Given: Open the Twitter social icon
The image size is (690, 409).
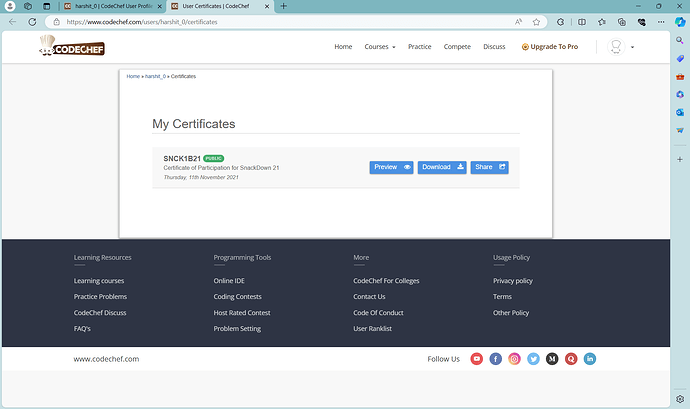Looking at the screenshot, I should pos(533,359).
